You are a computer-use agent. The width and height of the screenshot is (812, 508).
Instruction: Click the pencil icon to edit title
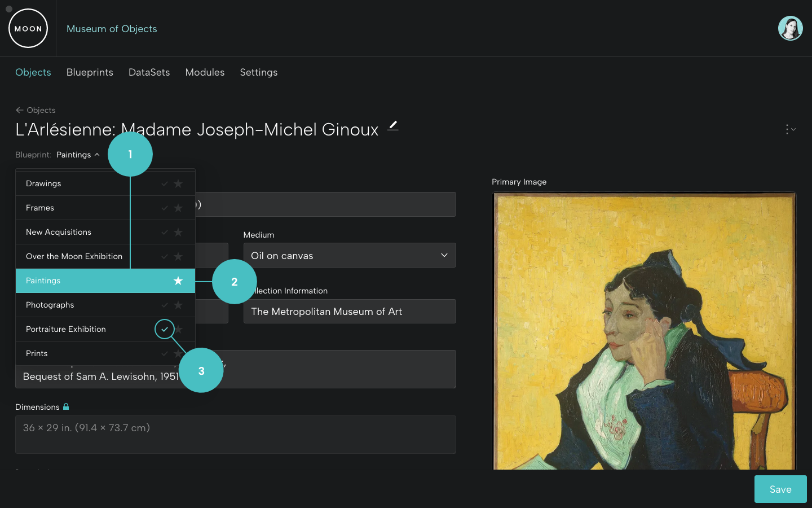point(393,126)
